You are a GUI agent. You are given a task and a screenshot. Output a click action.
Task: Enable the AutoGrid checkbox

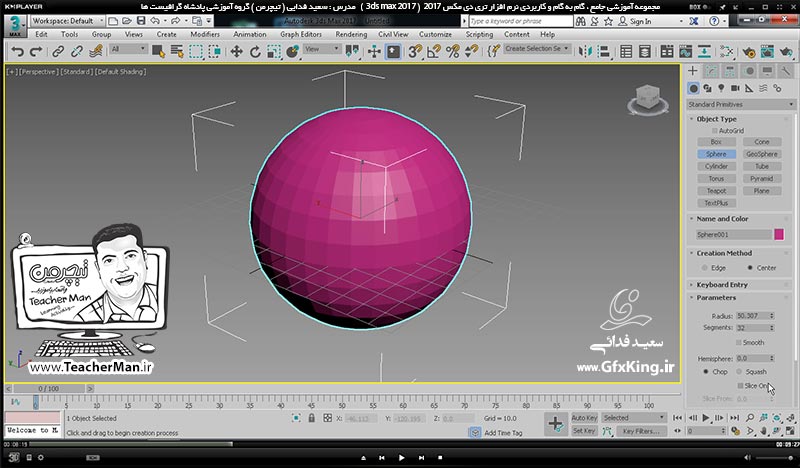(x=715, y=131)
